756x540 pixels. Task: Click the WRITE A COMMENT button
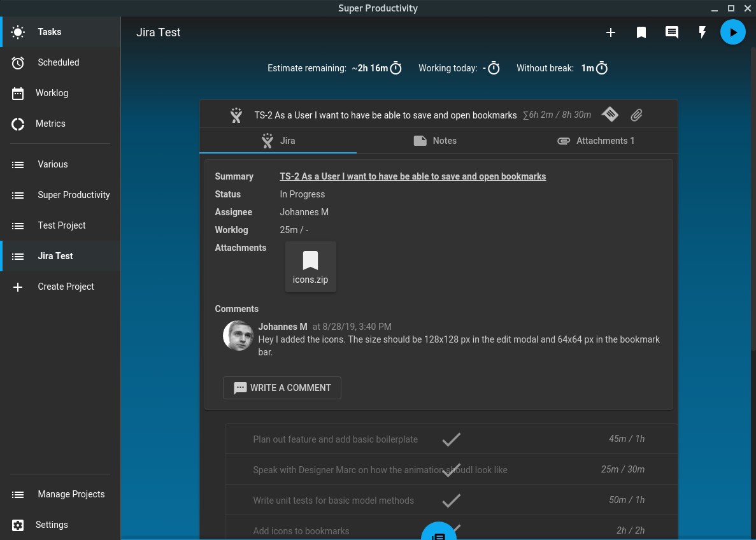[x=282, y=388]
